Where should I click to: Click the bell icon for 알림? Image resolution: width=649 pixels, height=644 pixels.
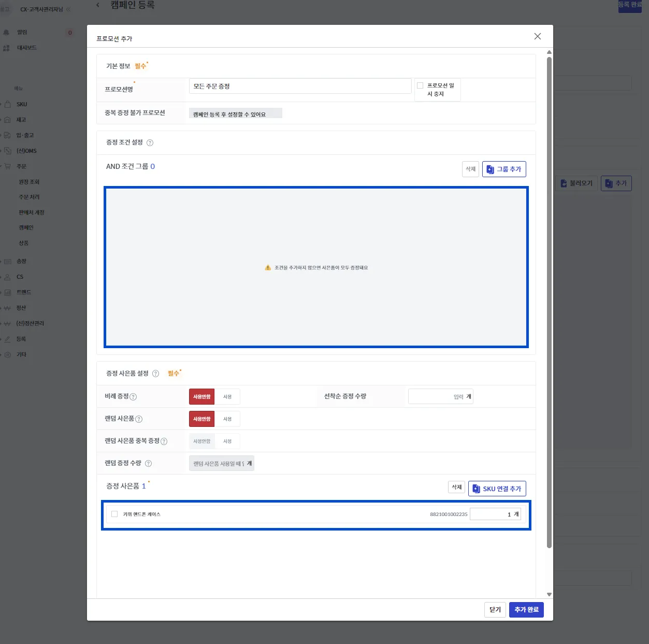coord(6,32)
